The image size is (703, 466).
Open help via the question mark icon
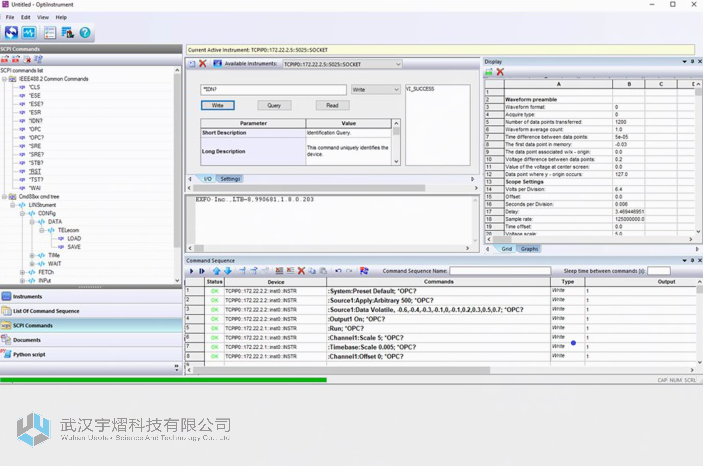coord(85,33)
